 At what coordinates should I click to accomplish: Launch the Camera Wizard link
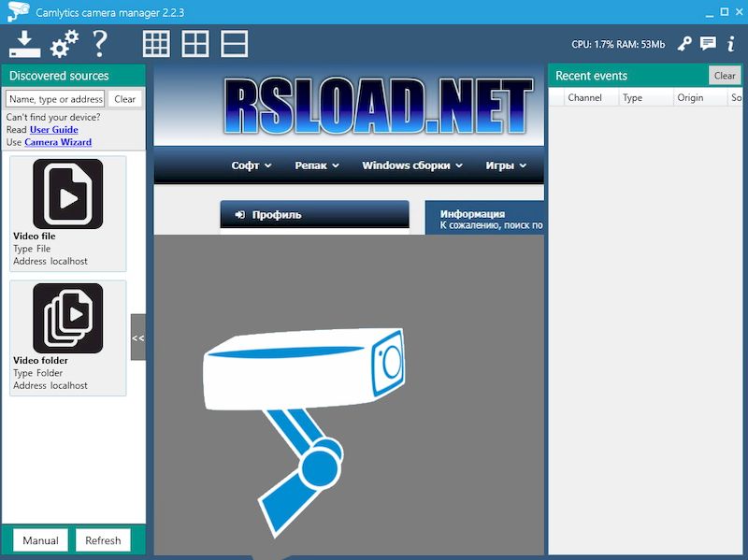pyautogui.click(x=58, y=142)
